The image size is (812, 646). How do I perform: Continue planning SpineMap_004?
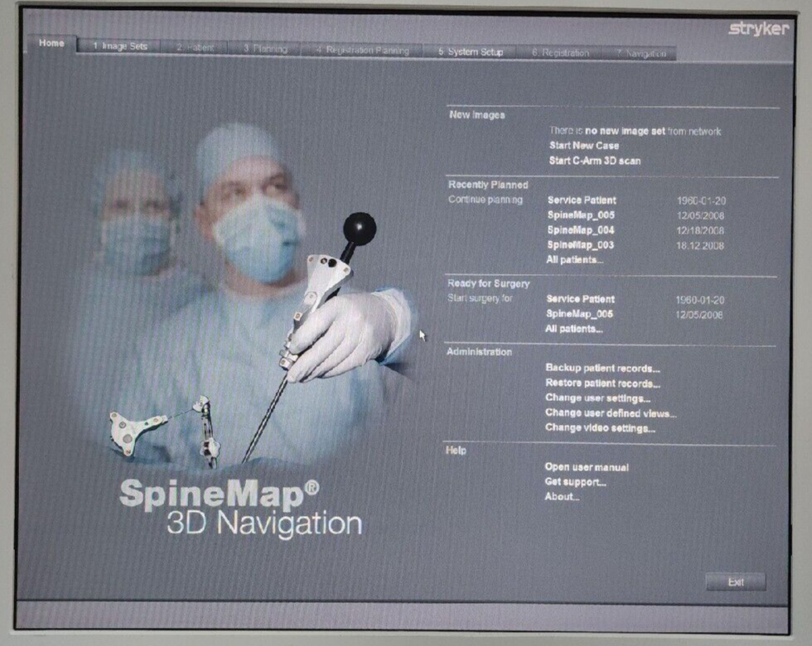pos(581,230)
